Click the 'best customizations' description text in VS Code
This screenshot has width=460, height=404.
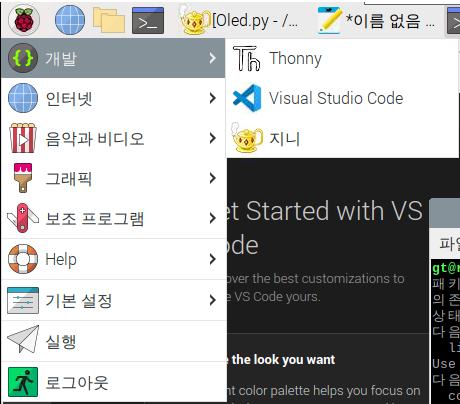[316, 287]
